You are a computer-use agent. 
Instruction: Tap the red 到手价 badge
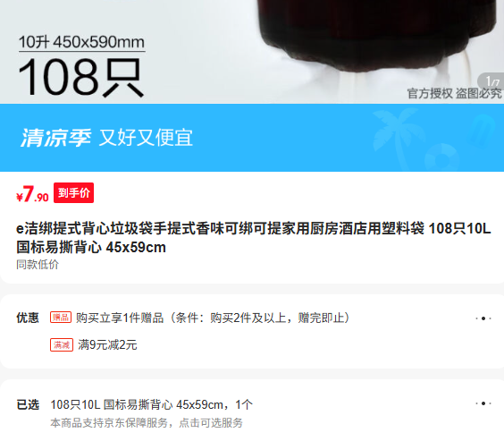coord(73,192)
